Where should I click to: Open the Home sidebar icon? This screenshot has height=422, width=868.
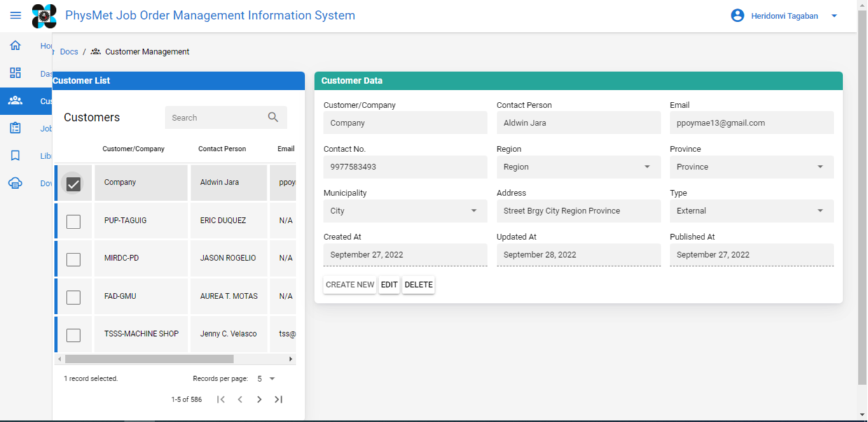coord(15,45)
